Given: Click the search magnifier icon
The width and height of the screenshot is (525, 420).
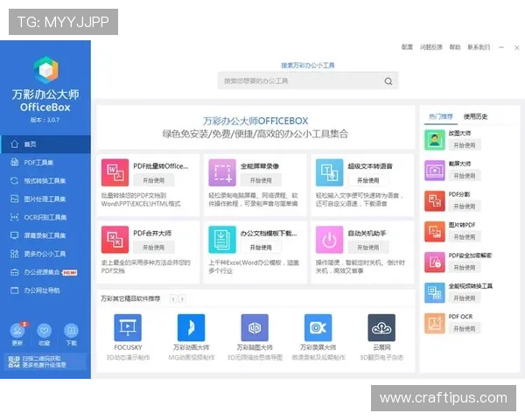Looking at the screenshot, I should pos(388,81).
